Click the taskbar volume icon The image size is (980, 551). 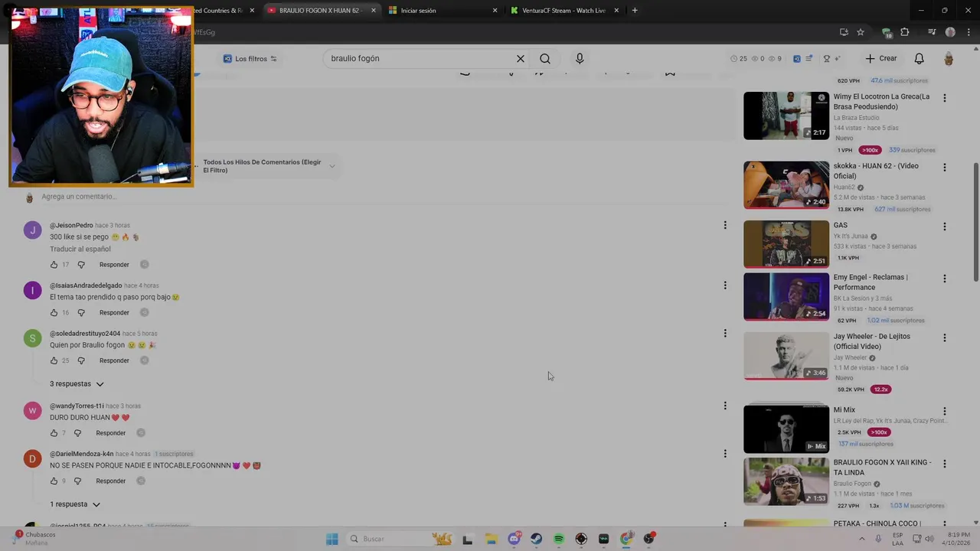point(929,539)
